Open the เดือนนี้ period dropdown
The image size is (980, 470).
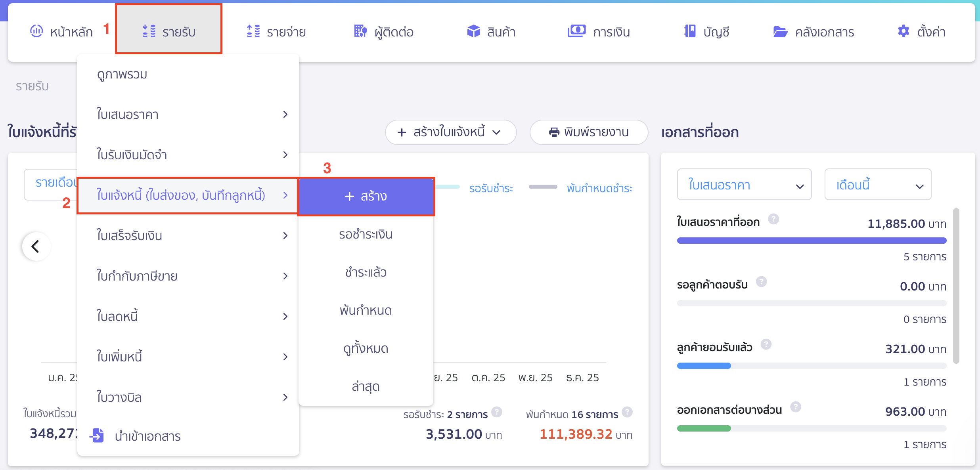[x=878, y=185]
